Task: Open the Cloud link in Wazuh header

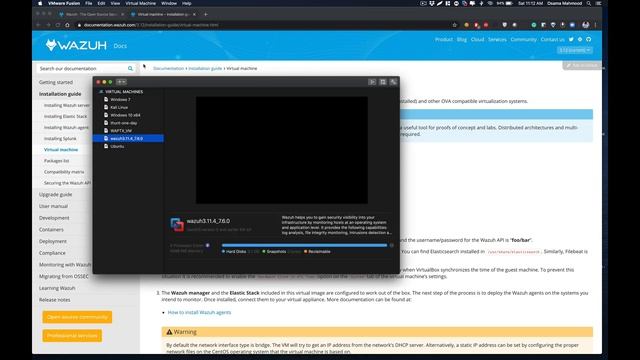Action: [477, 40]
